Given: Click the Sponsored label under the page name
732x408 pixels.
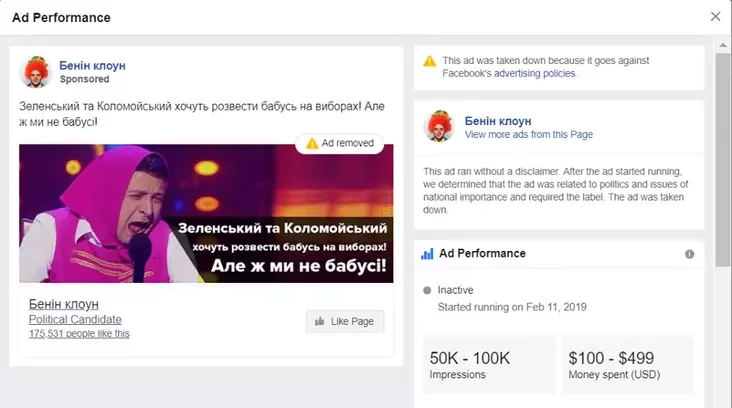Looking at the screenshot, I should point(84,79).
